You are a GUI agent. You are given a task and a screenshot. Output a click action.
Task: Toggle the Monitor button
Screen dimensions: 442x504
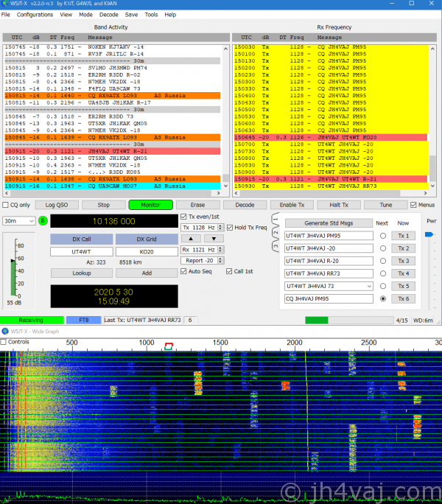point(150,205)
